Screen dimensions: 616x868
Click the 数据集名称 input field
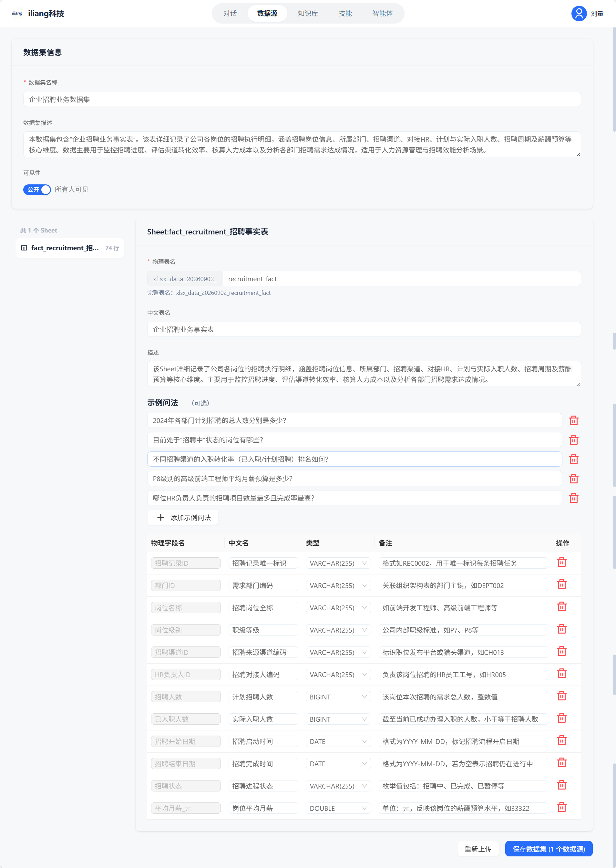pyautogui.click(x=302, y=99)
